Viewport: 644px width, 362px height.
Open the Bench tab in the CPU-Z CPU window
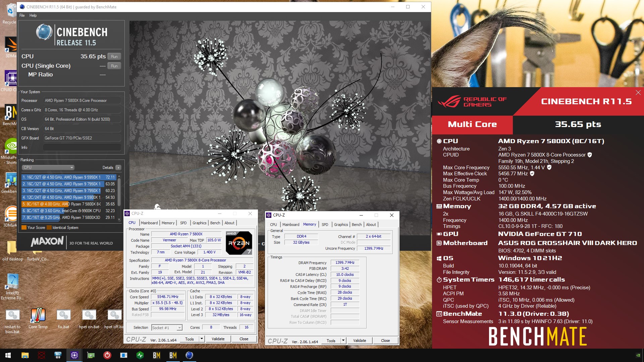215,223
